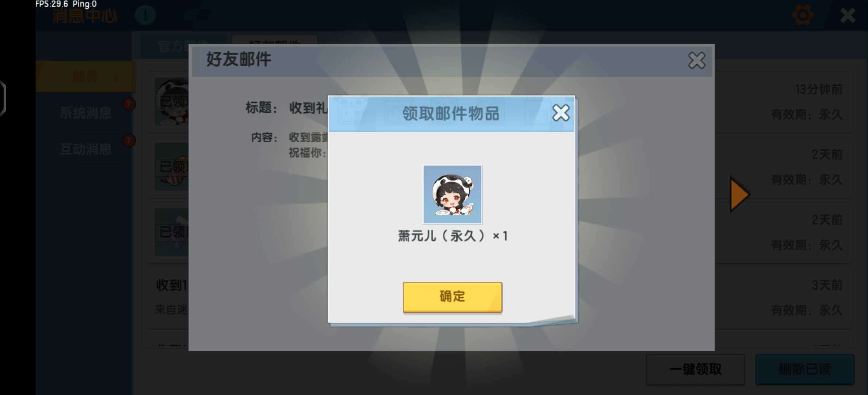Open the second mail's claimed item icon
Image resolution: width=868 pixels, height=395 pixels.
[x=171, y=167]
